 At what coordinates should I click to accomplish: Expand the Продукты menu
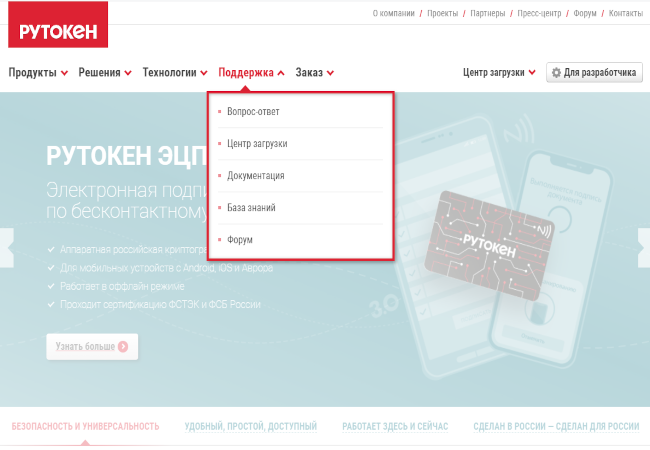(x=38, y=73)
